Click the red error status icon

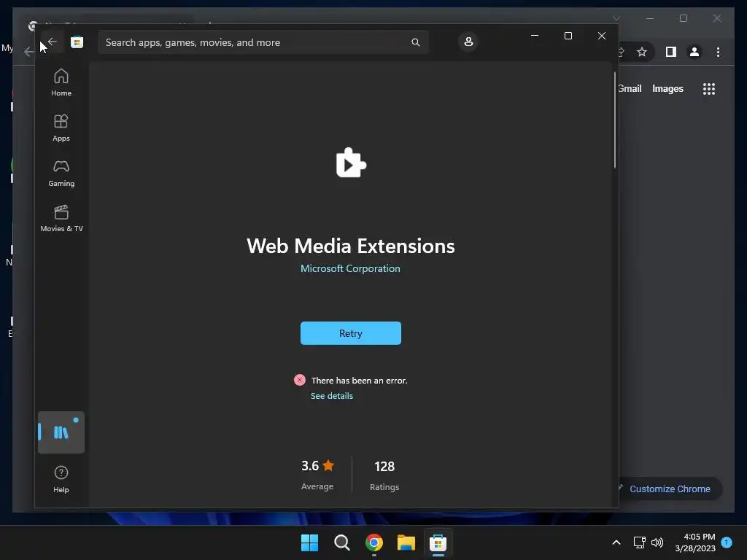coord(300,380)
